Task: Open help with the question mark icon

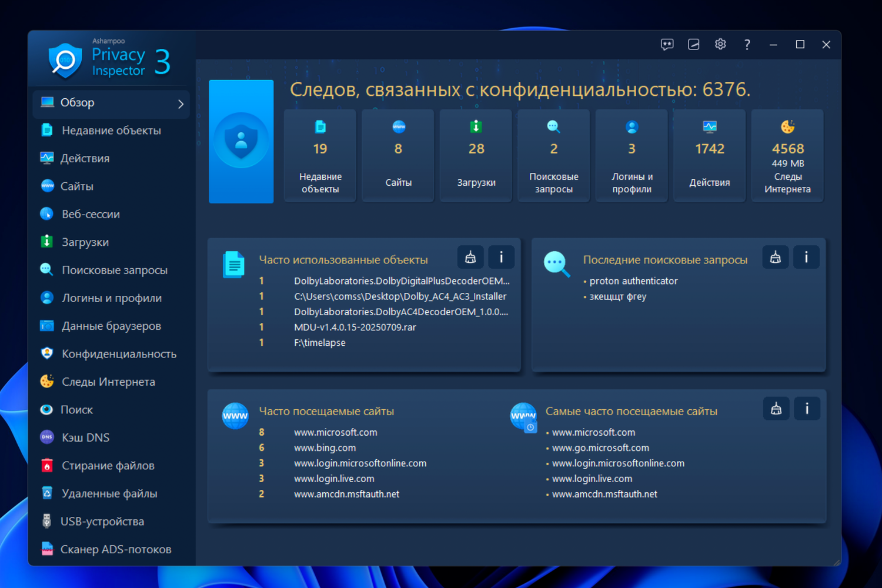Action: click(747, 45)
